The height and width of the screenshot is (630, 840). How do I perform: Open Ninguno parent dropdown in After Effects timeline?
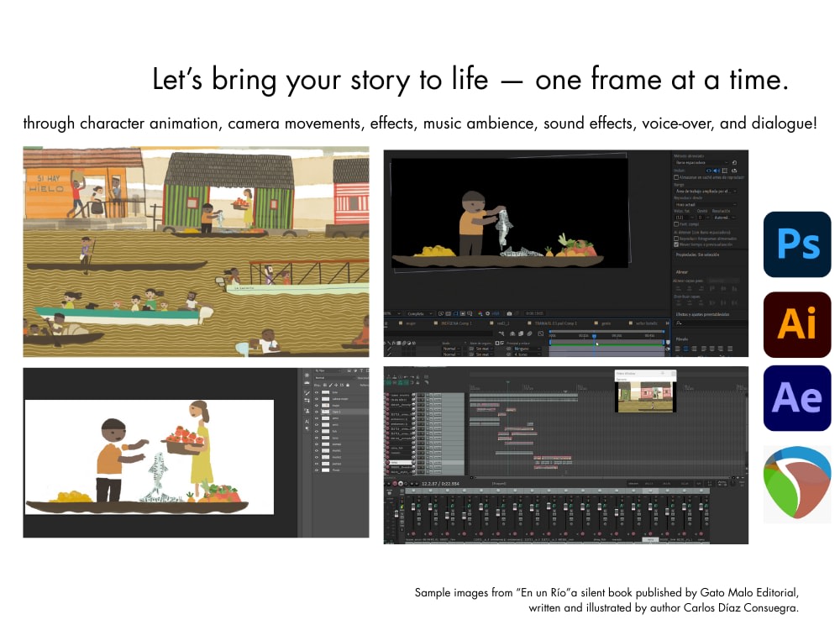527,349
